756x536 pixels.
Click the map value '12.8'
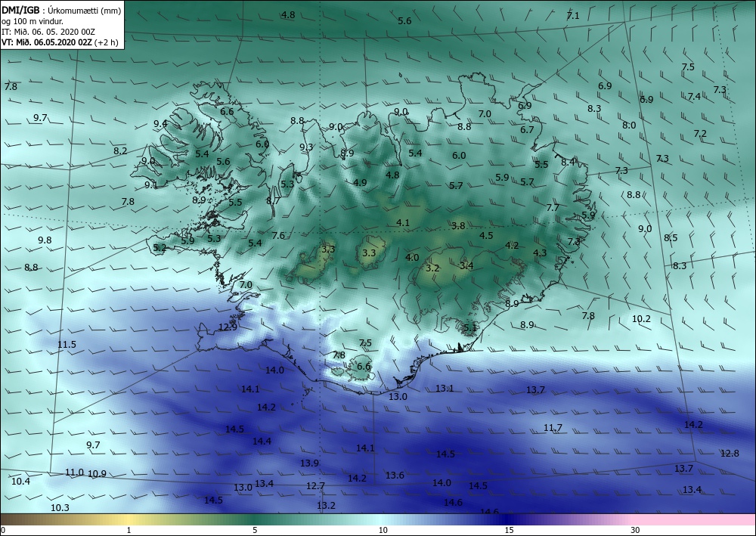pos(730,453)
